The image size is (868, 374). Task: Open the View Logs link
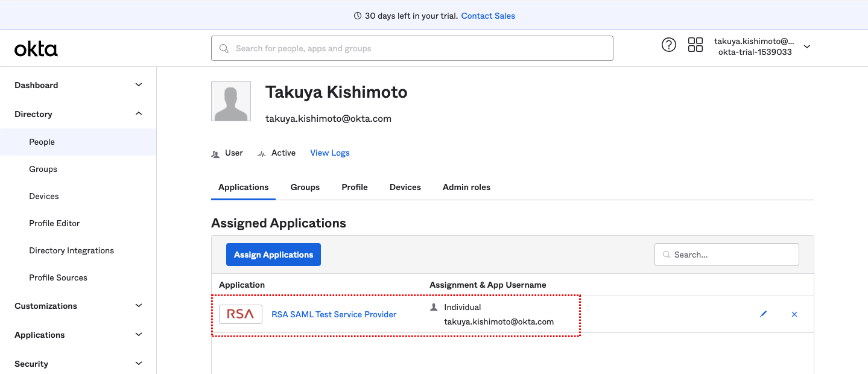click(x=330, y=153)
